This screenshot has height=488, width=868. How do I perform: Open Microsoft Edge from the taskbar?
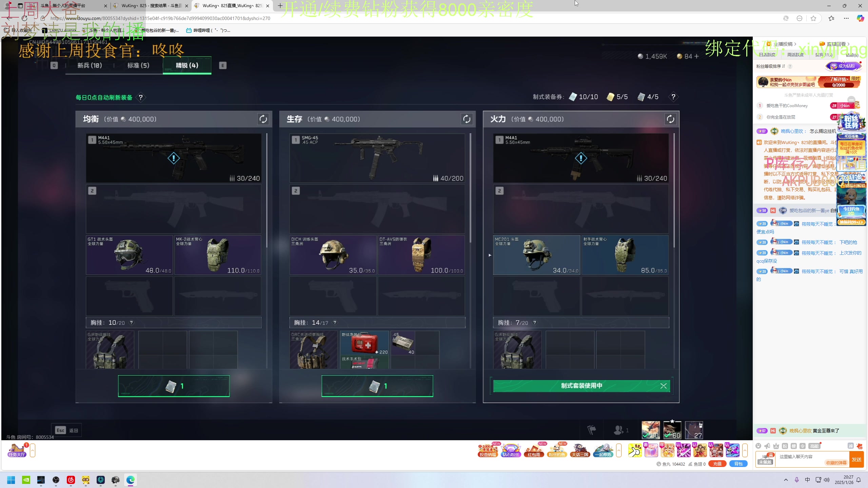coord(131,480)
